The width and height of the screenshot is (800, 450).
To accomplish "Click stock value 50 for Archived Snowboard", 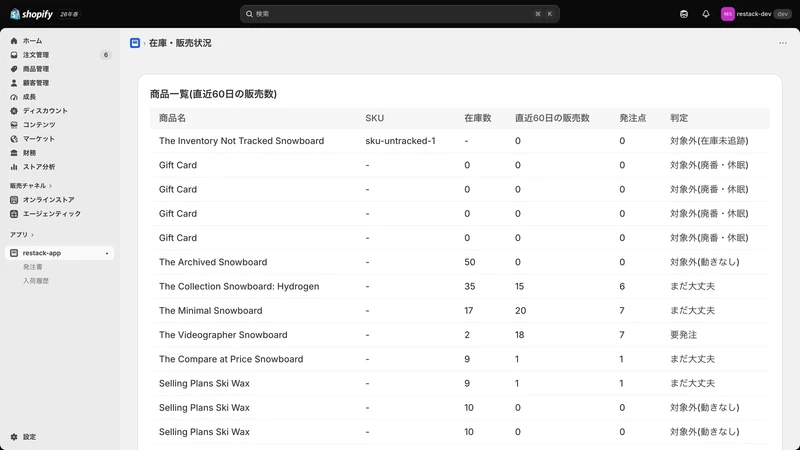I will click(469, 262).
